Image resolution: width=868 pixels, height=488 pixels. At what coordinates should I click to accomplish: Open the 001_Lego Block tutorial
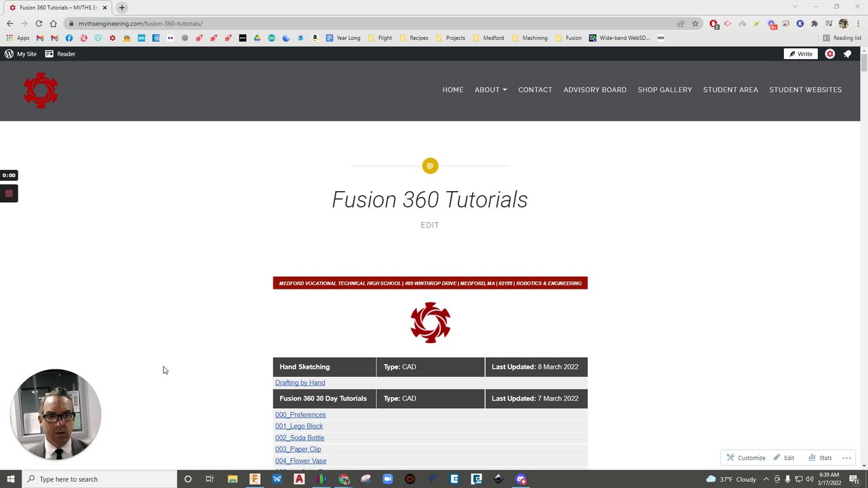pyautogui.click(x=299, y=426)
